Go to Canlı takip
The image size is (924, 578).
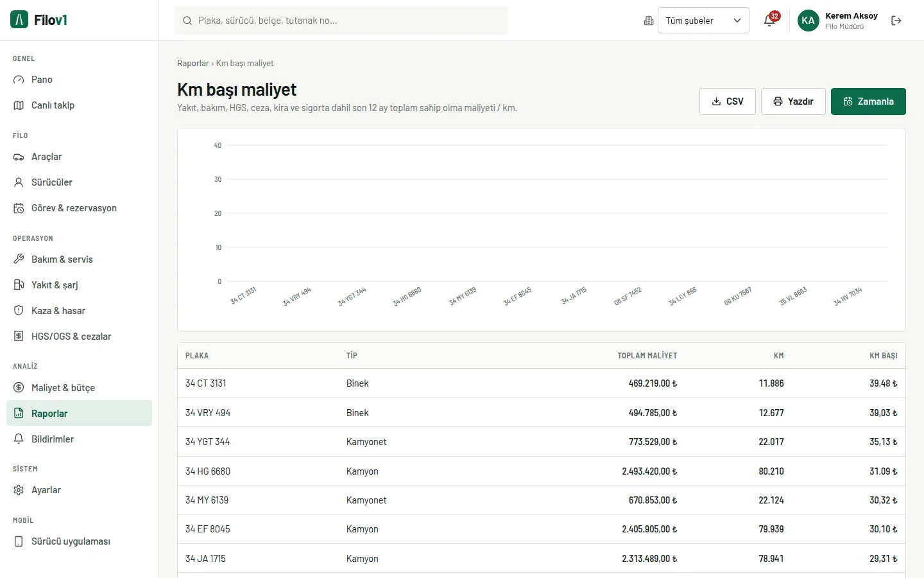tap(79, 105)
